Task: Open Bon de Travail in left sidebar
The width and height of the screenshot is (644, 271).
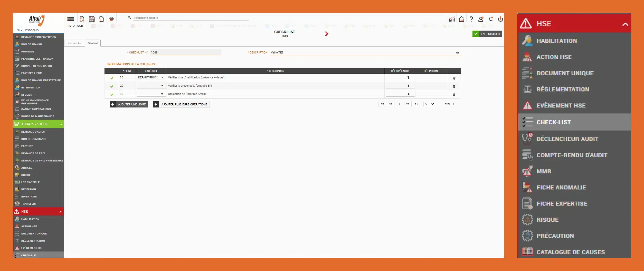Action: point(38,44)
